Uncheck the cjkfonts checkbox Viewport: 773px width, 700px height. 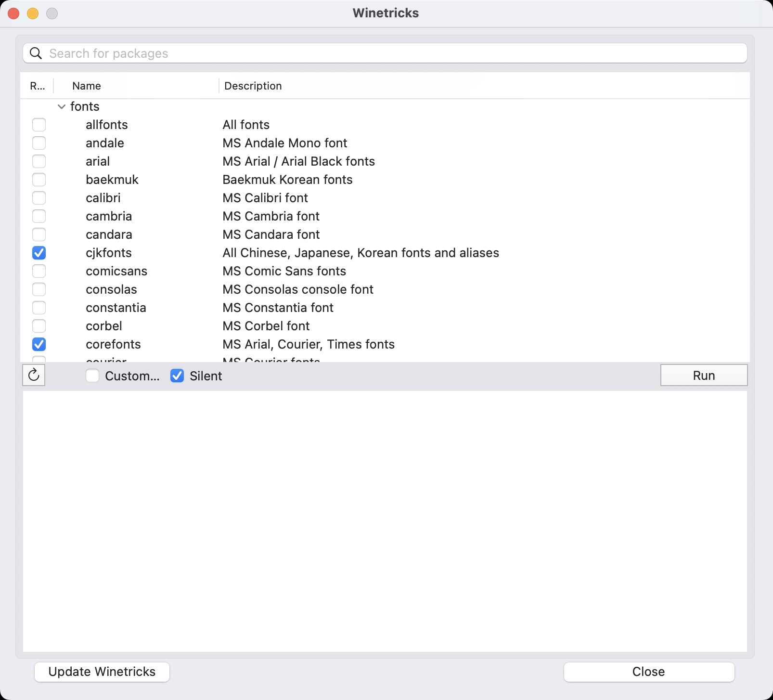tap(39, 253)
